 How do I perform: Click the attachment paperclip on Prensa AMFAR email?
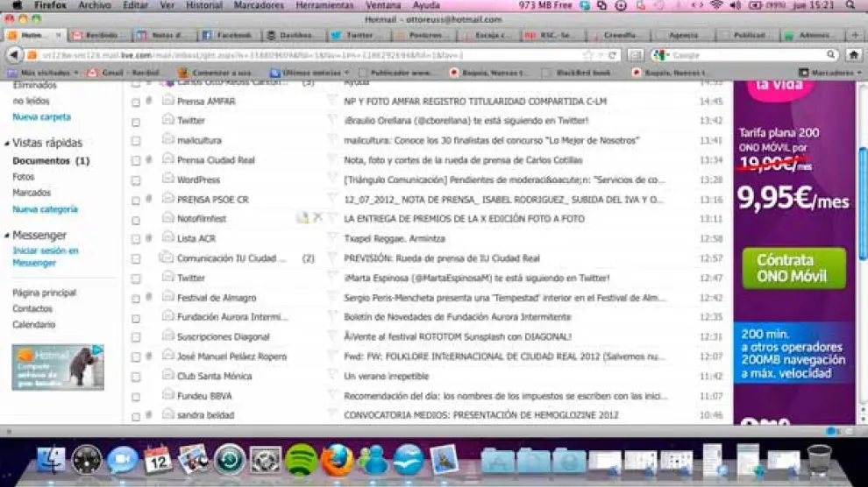pyautogui.click(x=149, y=101)
